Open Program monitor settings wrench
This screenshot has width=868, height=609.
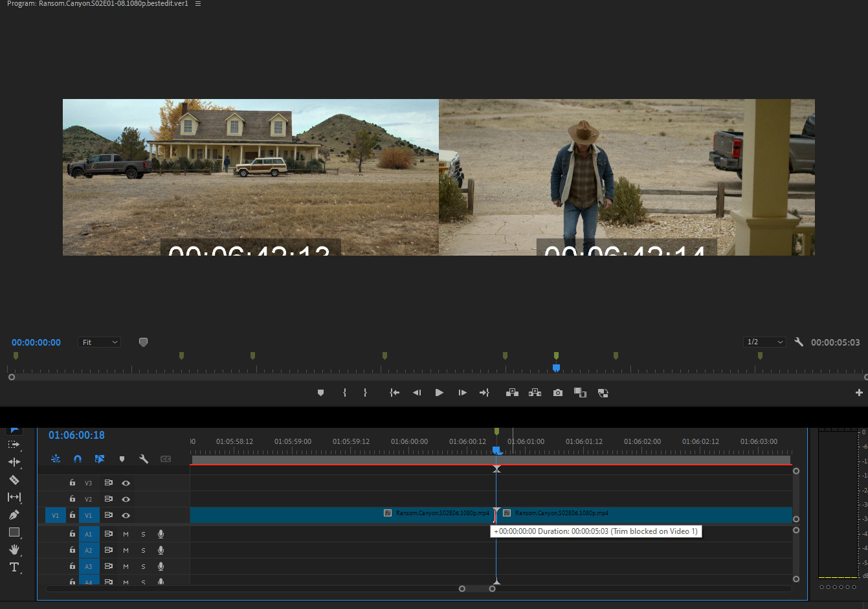(799, 342)
